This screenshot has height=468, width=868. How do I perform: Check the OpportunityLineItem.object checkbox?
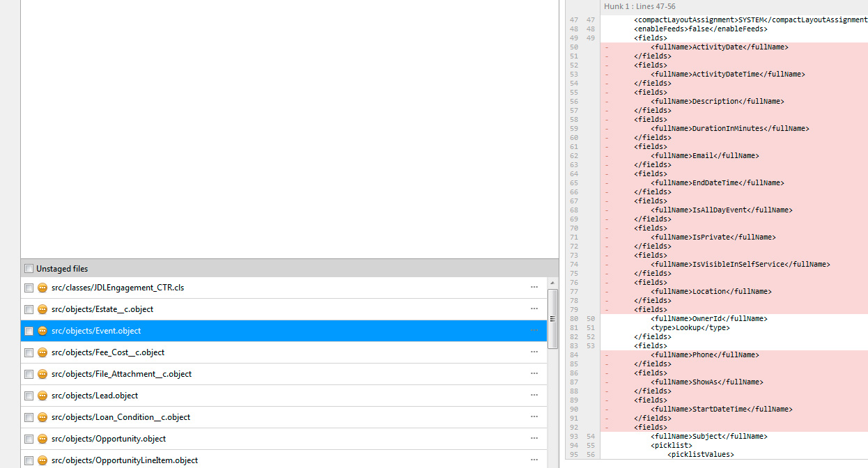pos(29,460)
